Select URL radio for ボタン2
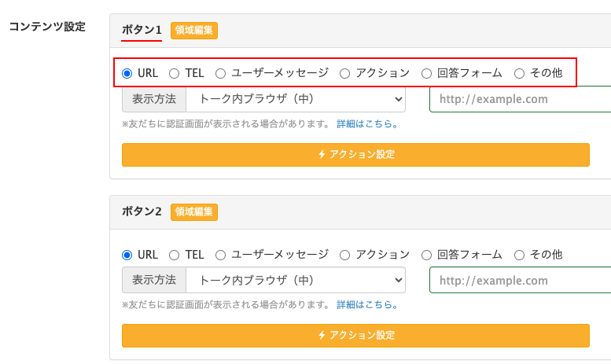The height and width of the screenshot is (364, 611). pyautogui.click(x=127, y=255)
